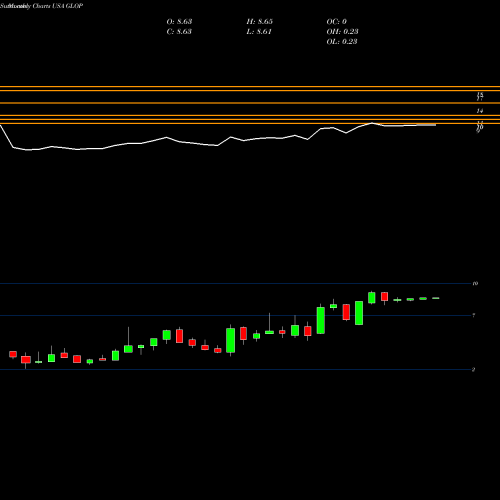Click the '10' price axis label on candlestick chart
This screenshot has height=500, width=500.
point(475,283)
